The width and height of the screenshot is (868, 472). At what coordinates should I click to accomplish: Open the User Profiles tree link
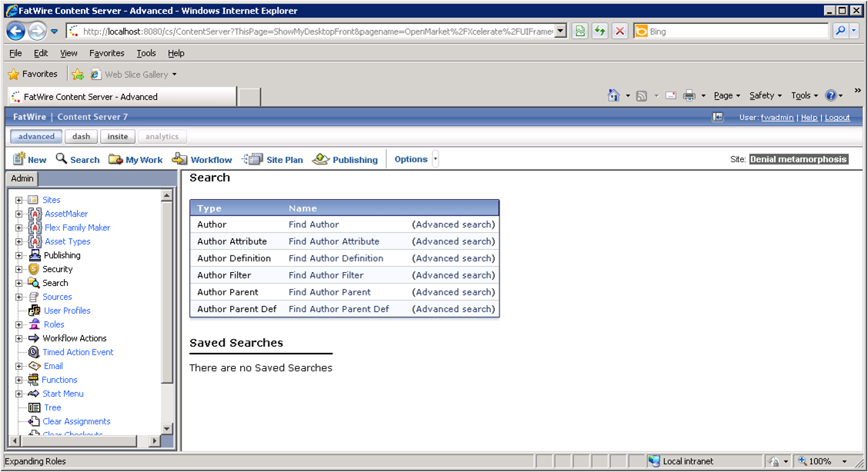pyautogui.click(x=67, y=311)
